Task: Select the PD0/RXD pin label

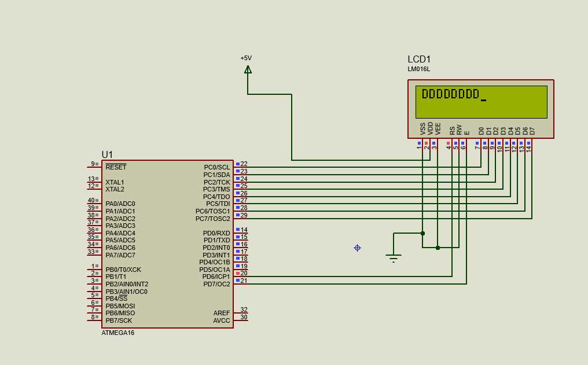Action: [217, 233]
